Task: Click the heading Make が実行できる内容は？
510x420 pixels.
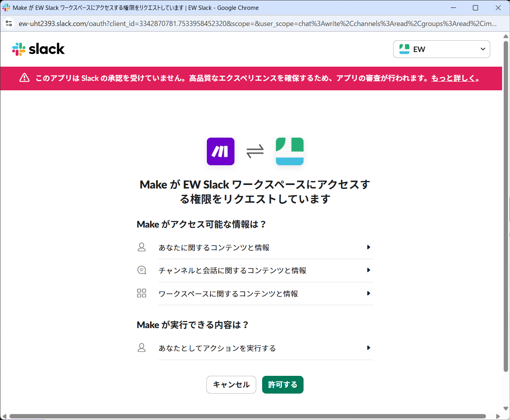Action: coord(193,325)
